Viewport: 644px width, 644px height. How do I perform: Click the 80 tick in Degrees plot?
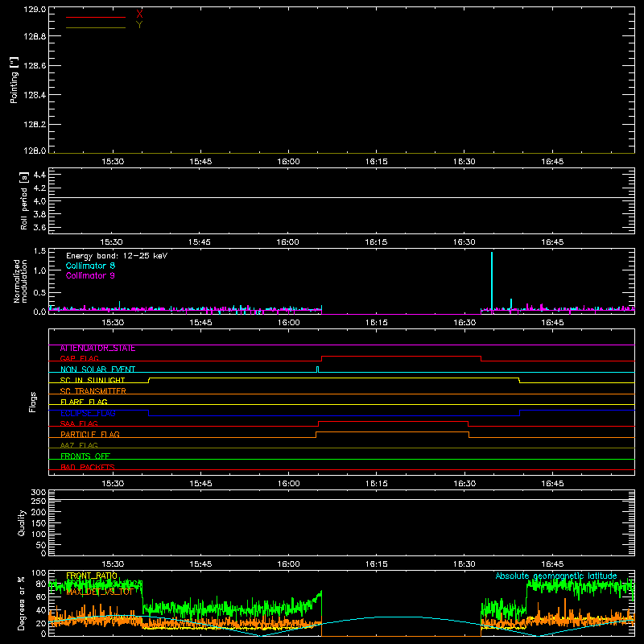(41, 584)
